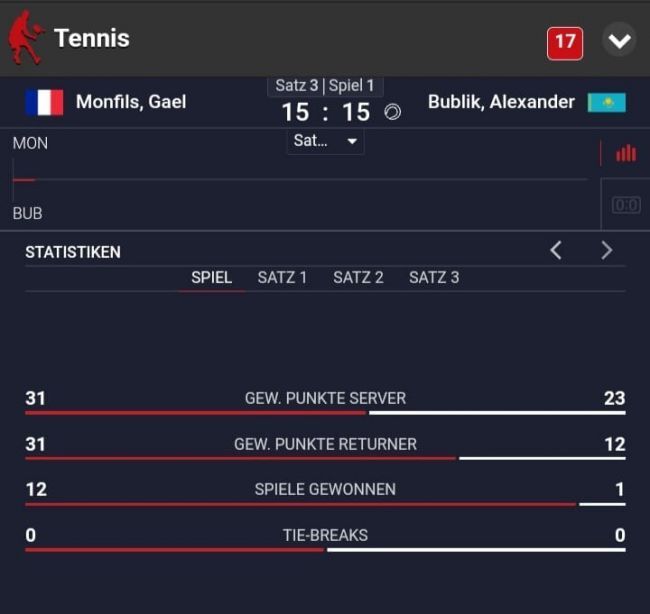The height and width of the screenshot is (614, 650).
Task: Click the red tennis player icon
Action: pos(26,38)
